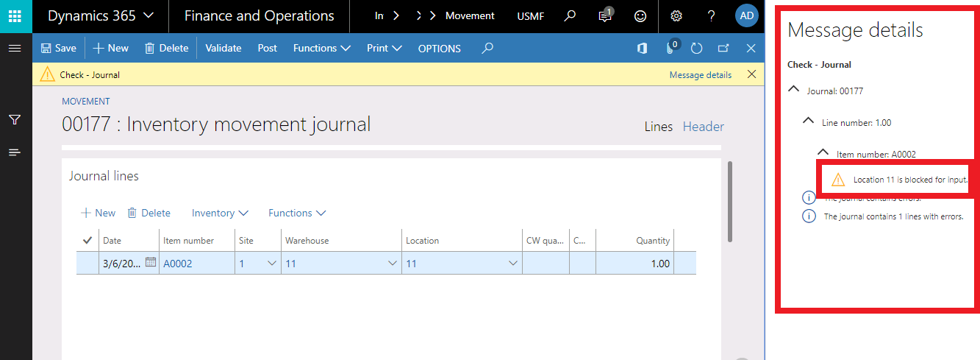Open the attachments paperclip icon
980x360 pixels.
click(x=670, y=48)
